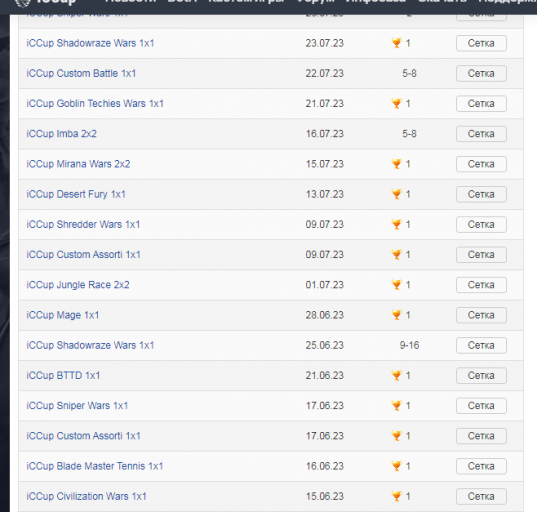Image resolution: width=537 pixels, height=512 pixels.
Task: Select the date 16.06.23
Action: (x=325, y=466)
